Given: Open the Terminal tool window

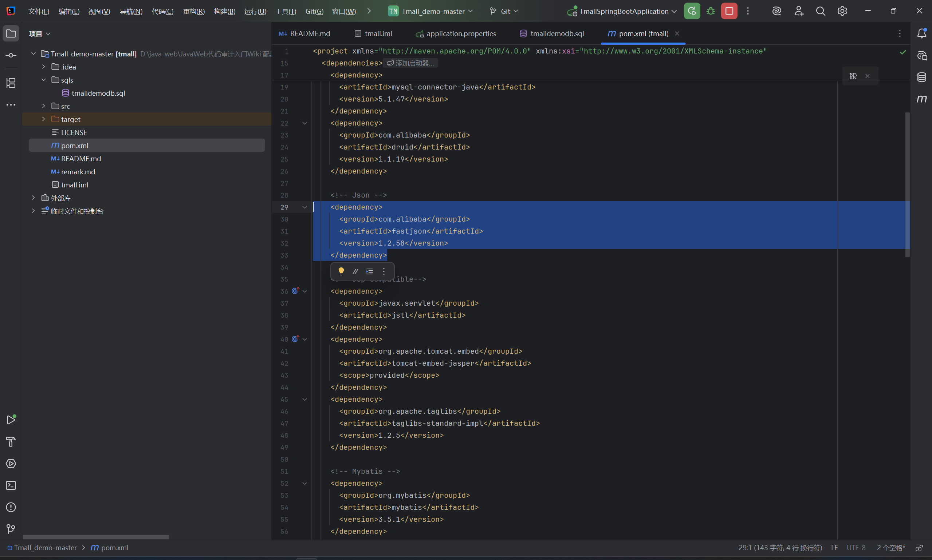Looking at the screenshot, I should 11,485.
